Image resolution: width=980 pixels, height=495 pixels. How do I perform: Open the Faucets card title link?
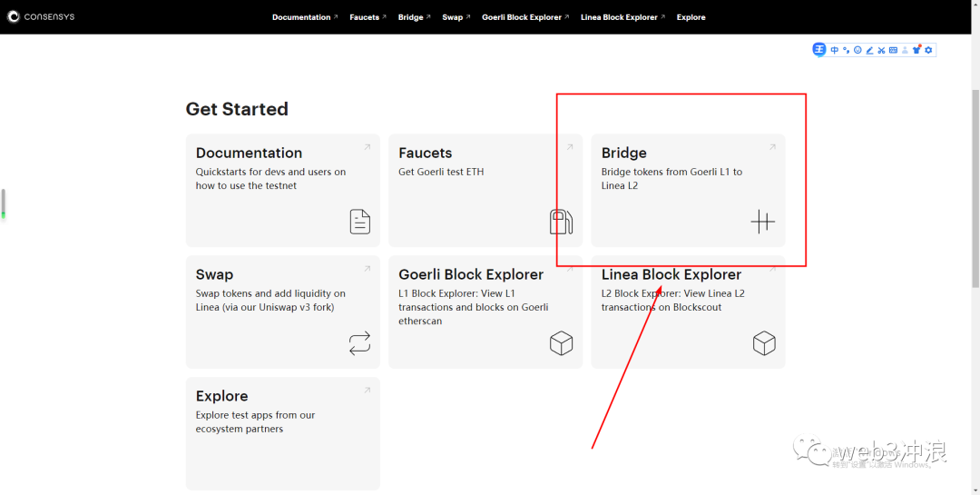[x=425, y=153]
